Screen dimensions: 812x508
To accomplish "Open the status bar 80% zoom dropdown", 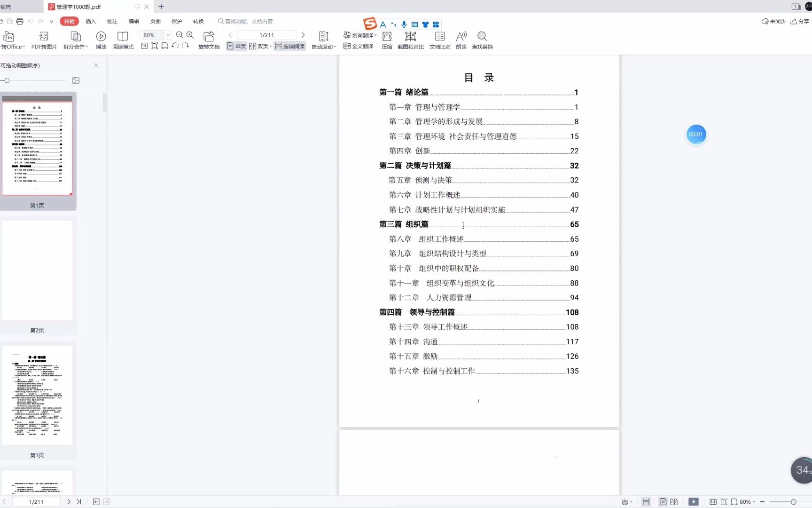I will pos(747,502).
